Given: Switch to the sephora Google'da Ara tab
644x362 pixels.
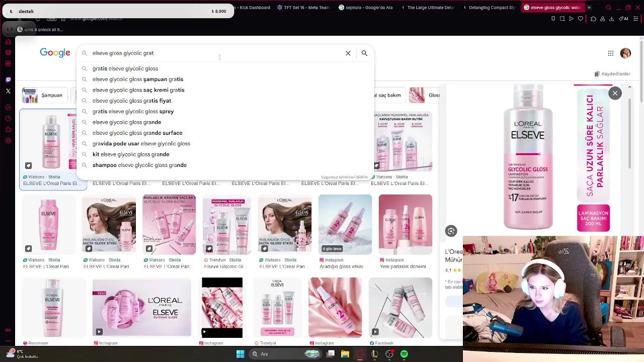Looking at the screenshot, I should [x=366, y=8].
